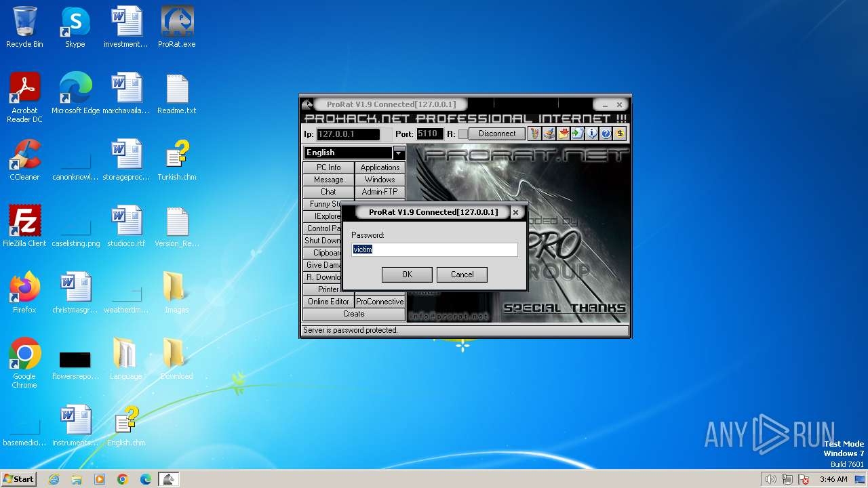Select the flowersrepo... black thumbnail file
The width and height of the screenshot is (868, 488).
pos(75,364)
